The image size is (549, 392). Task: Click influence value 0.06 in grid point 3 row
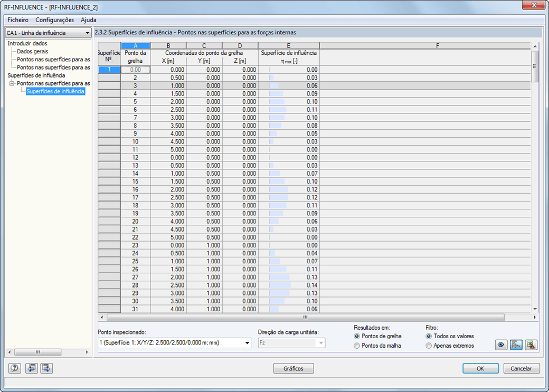[289, 86]
